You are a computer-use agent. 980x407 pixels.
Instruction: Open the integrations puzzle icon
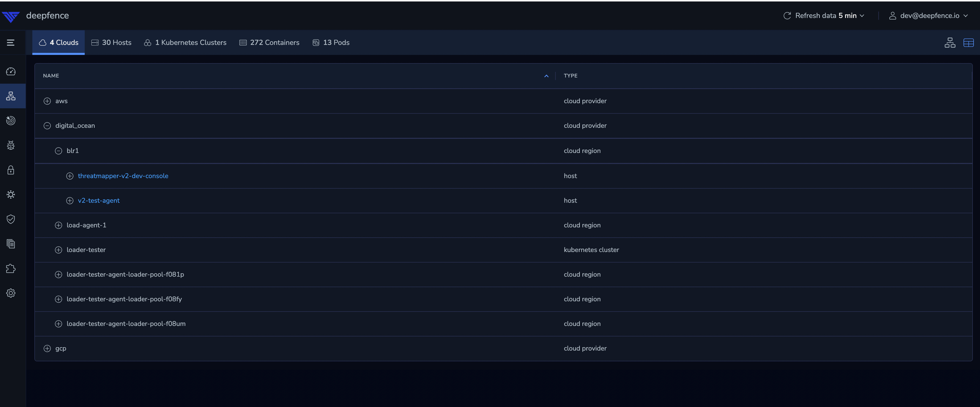pyautogui.click(x=11, y=268)
